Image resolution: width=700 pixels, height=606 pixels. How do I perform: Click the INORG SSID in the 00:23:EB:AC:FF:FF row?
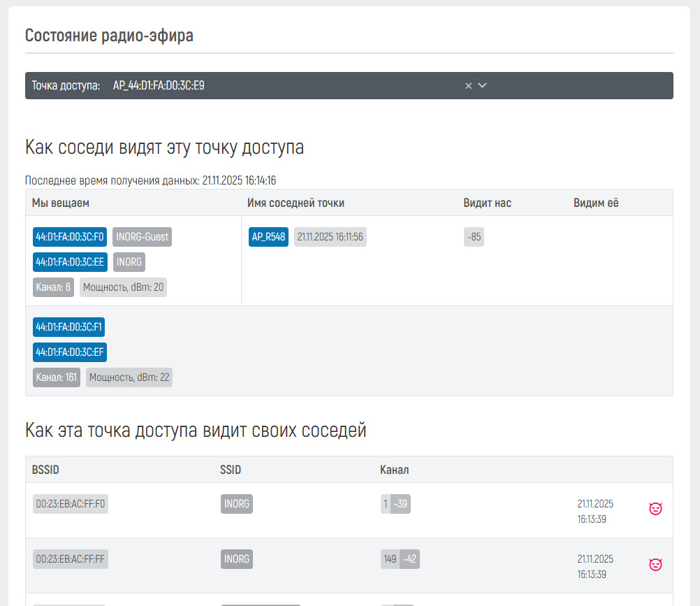(x=237, y=559)
